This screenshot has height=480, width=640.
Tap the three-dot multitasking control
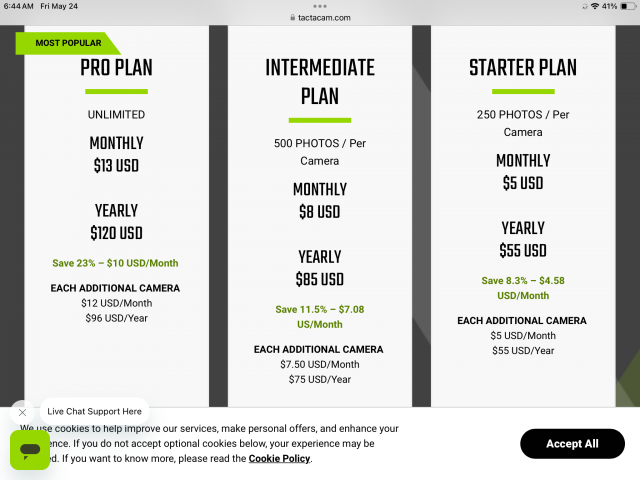320,5
